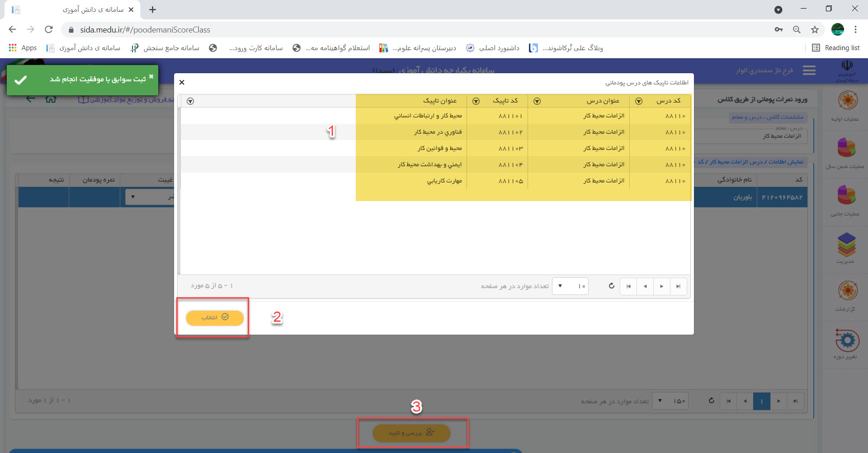Screen dimensions: 868x453
Task: Expand items-per-page dropdown showing 10
Action: pyautogui.click(x=561, y=286)
